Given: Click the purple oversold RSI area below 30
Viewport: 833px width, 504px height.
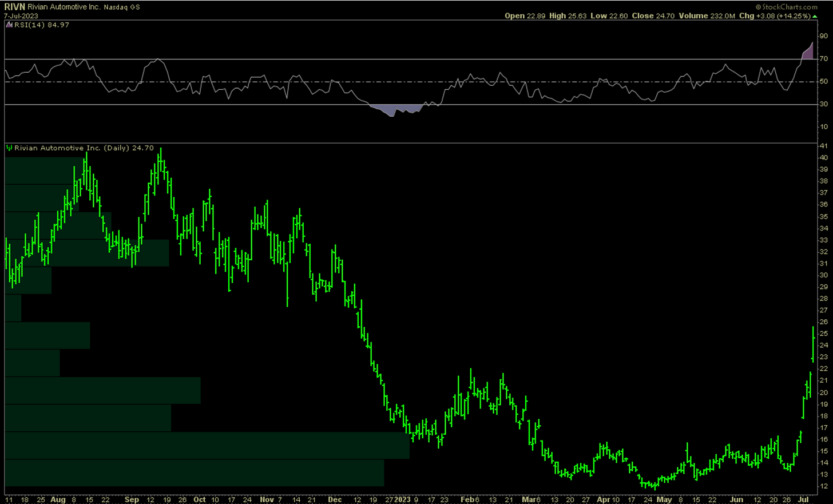Looking at the screenshot, I should pos(396,109).
